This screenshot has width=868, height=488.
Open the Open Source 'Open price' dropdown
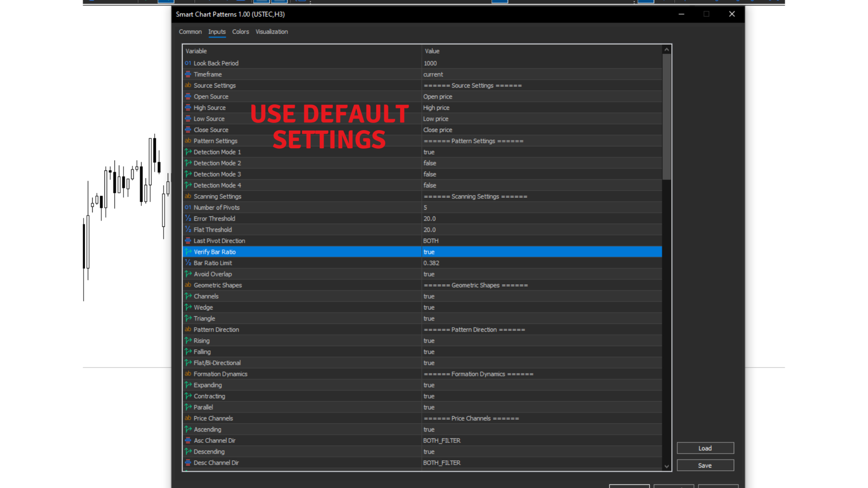pyautogui.click(x=438, y=97)
